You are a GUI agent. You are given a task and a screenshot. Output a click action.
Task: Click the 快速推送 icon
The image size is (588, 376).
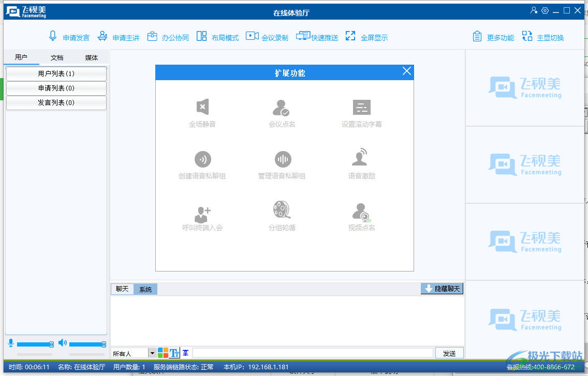coord(302,36)
